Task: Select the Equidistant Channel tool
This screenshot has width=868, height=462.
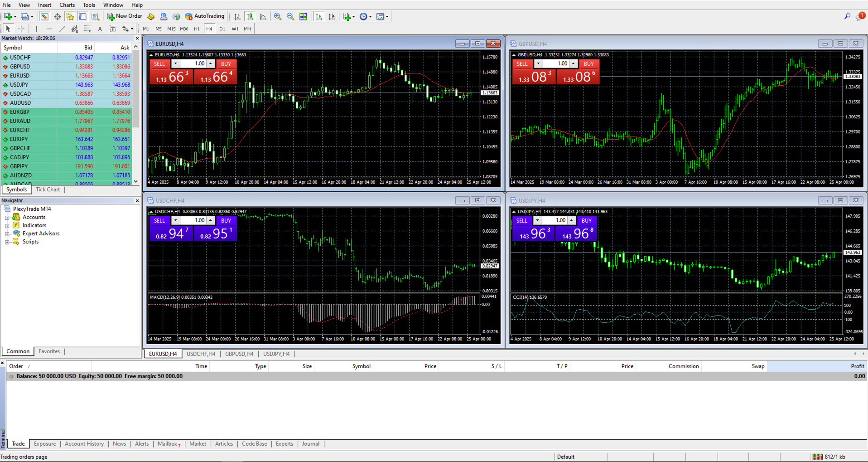Action: click(75, 29)
